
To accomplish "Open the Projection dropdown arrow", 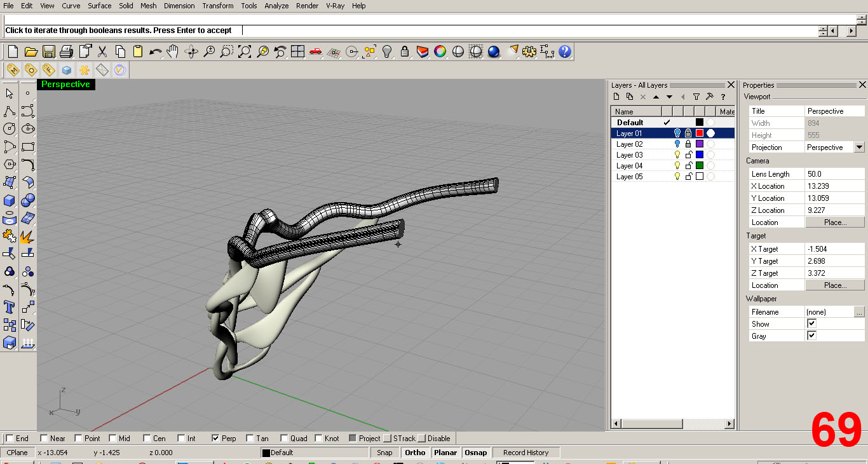I will (860, 147).
